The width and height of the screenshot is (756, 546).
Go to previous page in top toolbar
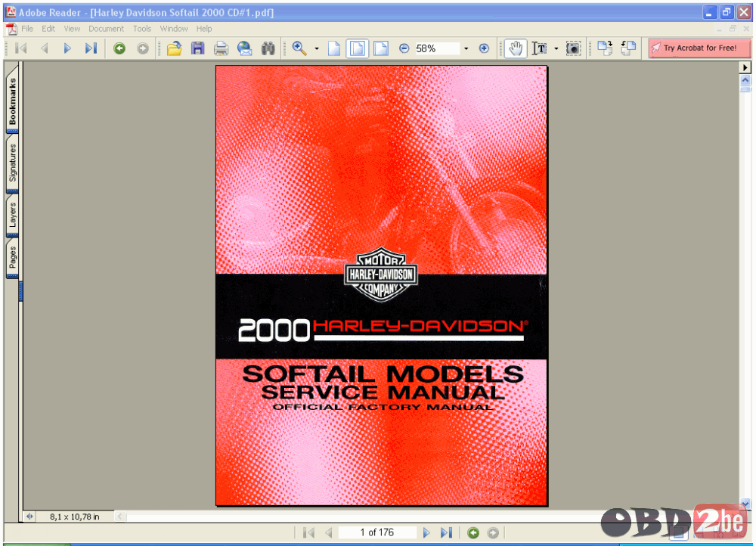[45, 48]
